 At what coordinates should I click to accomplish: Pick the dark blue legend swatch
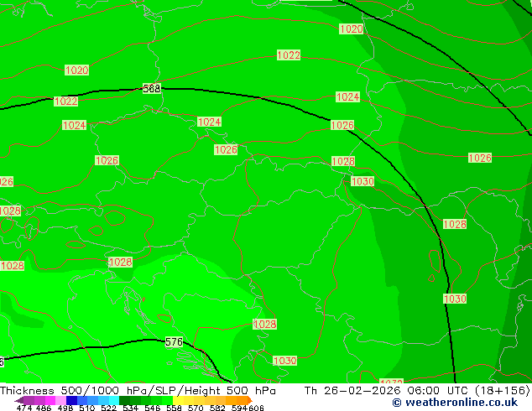click(71, 400)
